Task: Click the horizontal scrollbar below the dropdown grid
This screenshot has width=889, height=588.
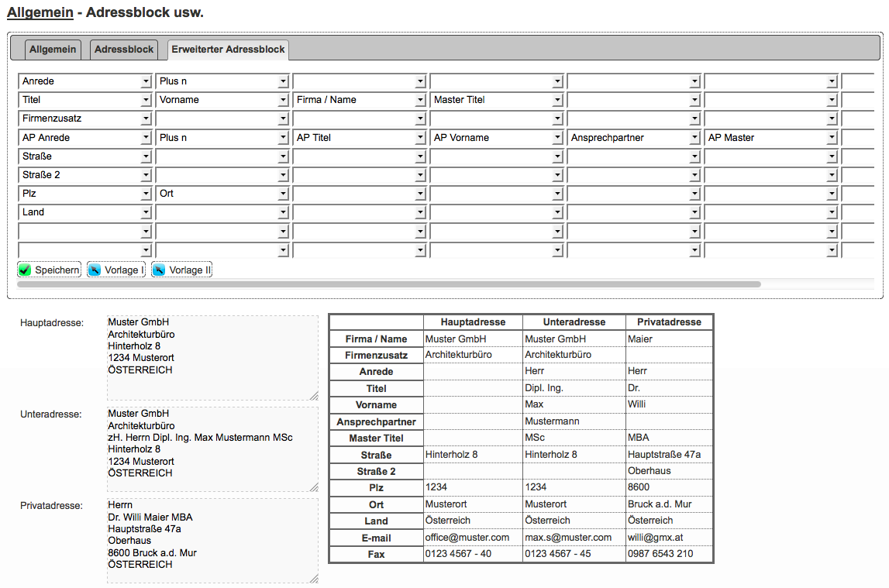Action: 388,284
